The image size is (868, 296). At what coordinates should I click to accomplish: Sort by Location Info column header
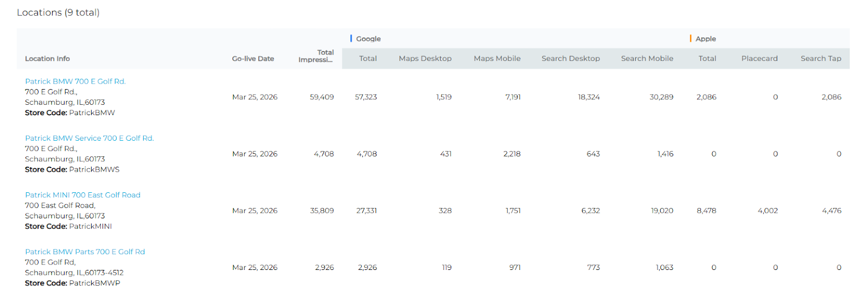[47, 59]
